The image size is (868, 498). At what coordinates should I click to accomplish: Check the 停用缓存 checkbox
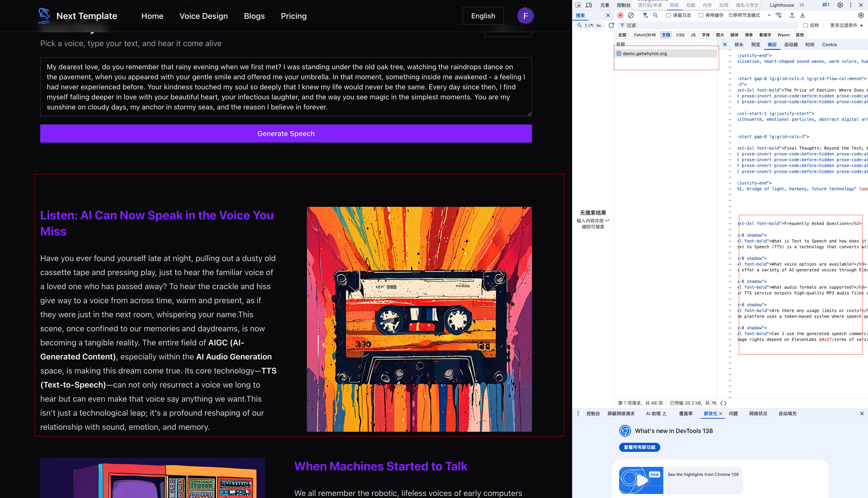pos(701,15)
